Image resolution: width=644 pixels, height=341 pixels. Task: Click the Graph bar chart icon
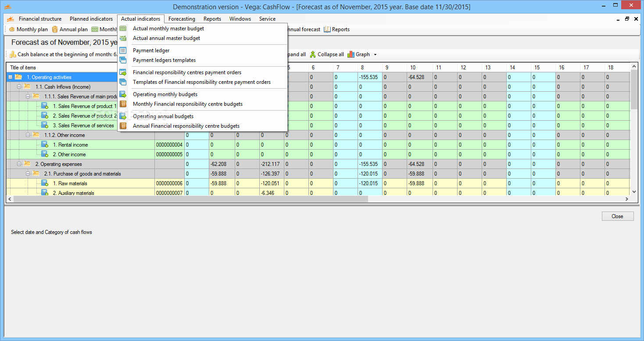351,54
